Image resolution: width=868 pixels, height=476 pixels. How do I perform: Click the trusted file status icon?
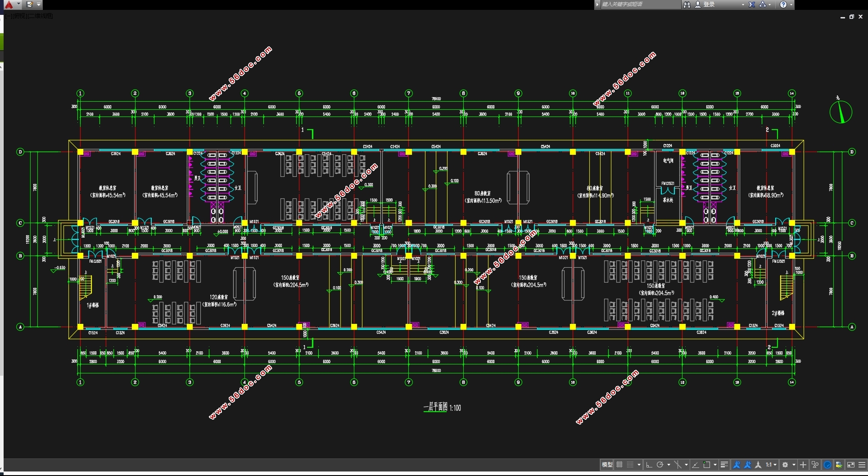click(x=839, y=465)
